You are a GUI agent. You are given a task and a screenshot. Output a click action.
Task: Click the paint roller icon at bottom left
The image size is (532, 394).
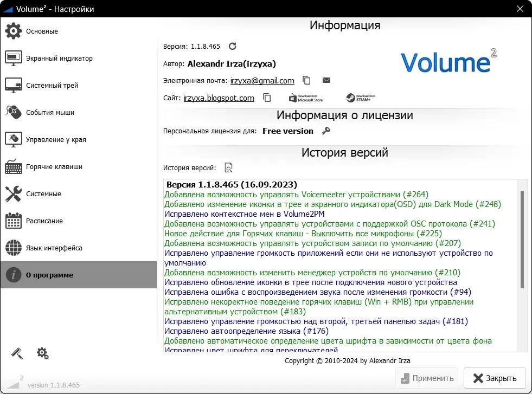17,353
